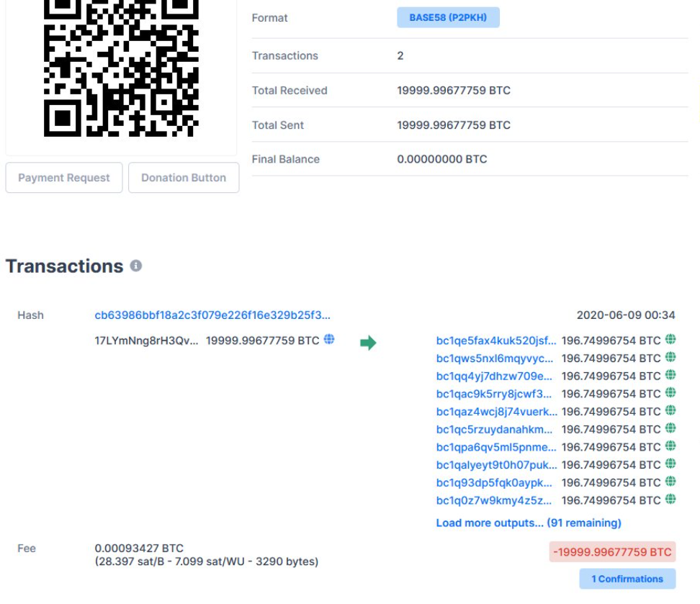700x604 pixels.
Task: Click the Donation Button
Action: click(x=184, y=178)
